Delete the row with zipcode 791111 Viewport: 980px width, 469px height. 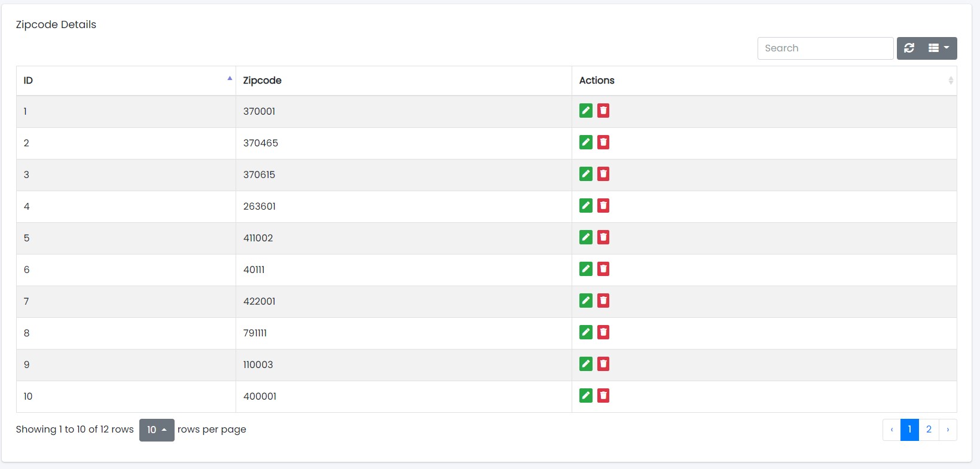tap(603, 332)
